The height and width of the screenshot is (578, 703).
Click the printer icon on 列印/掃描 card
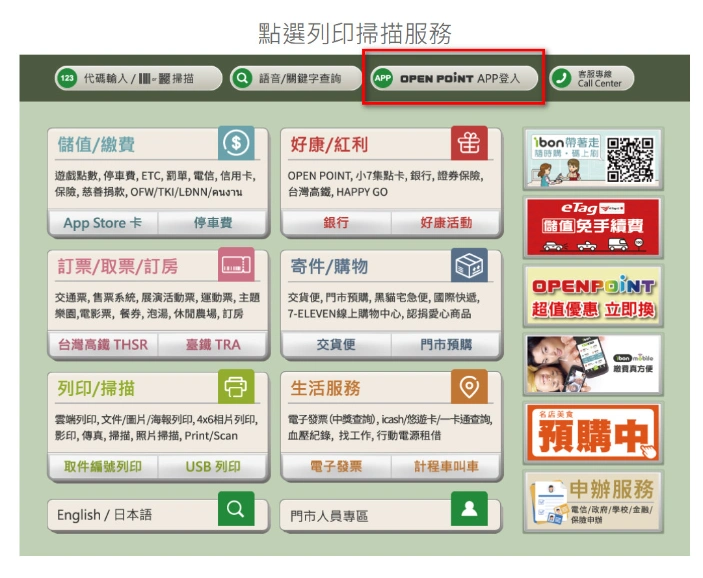point(236,387)
